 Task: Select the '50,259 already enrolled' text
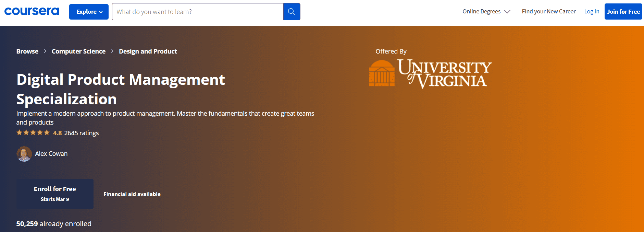pos(54,224)
